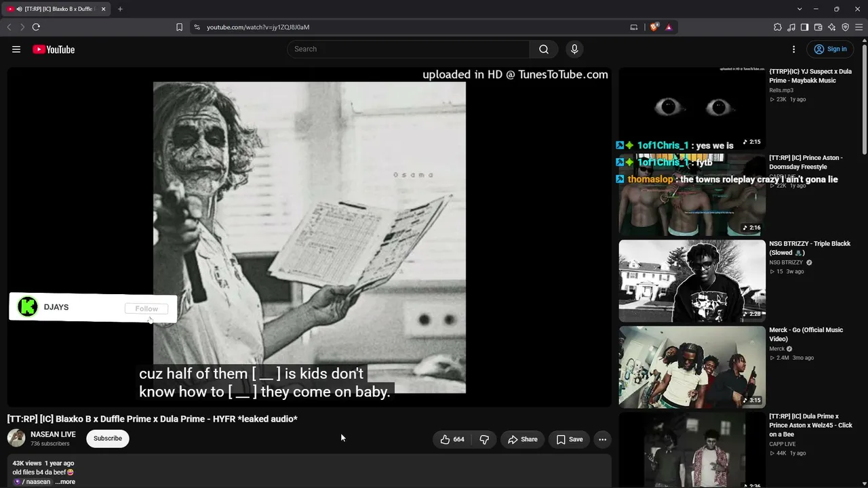Screen dimensions: 868x488
Task: Open the browser main menu
Action: click(859, 27)
